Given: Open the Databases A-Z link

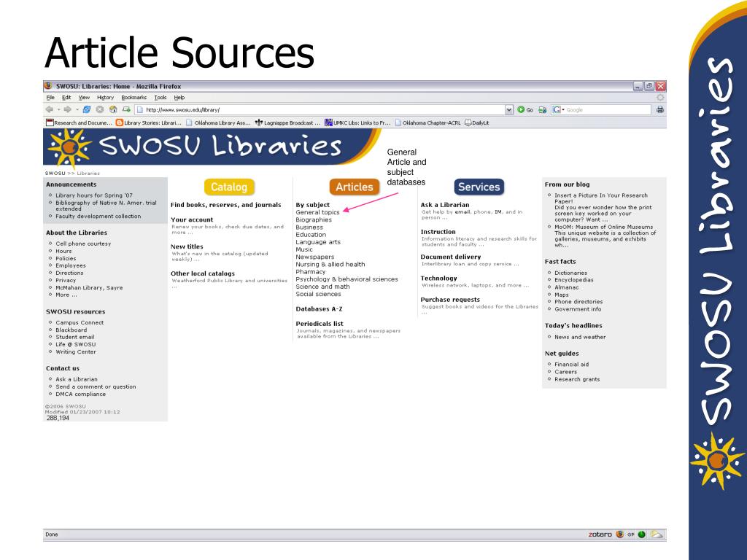Looking at the screenshot, I should [320, 309].
